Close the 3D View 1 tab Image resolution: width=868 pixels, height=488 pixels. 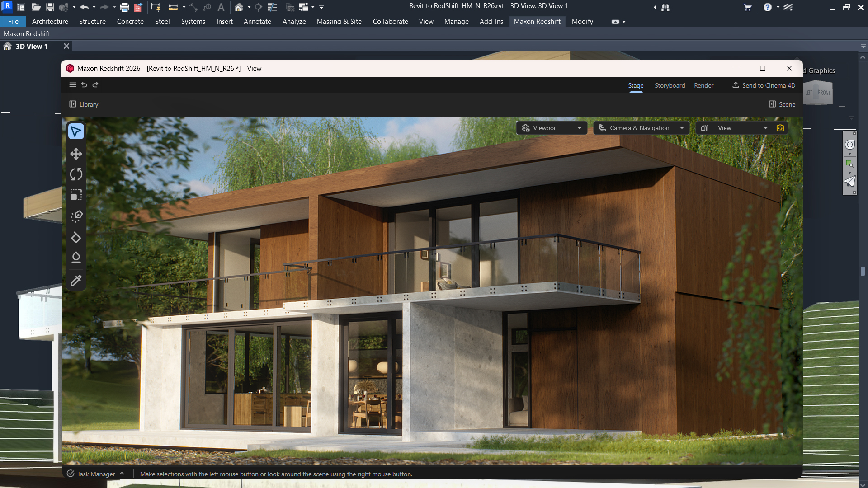click(66, 46)
